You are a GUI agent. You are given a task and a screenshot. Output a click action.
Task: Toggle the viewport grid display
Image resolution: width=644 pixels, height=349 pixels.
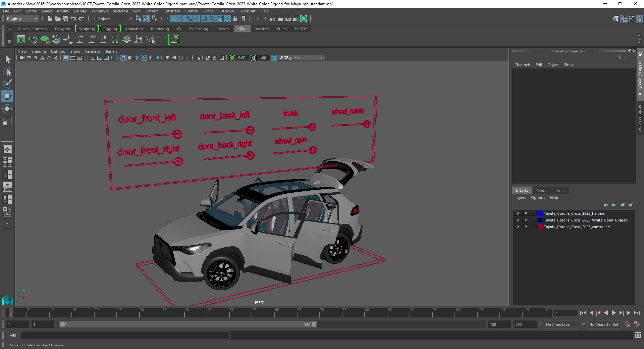pyautogui.click(x=66, y=58)
